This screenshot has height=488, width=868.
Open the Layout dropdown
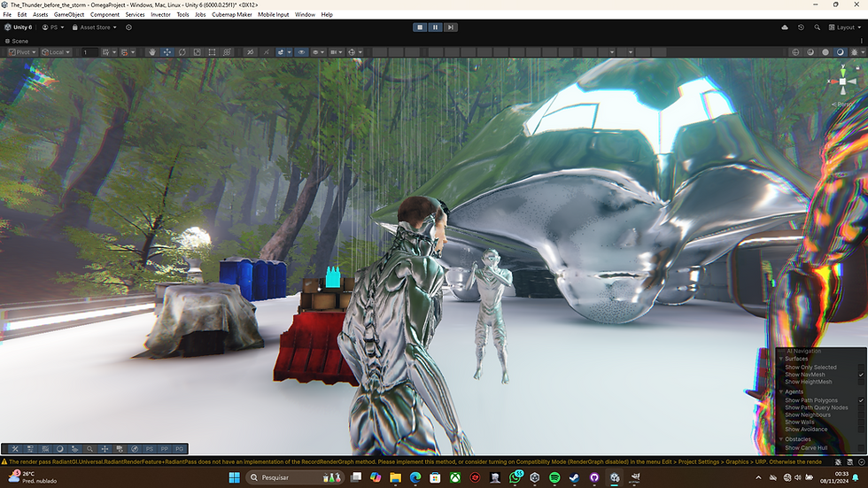click(845, 27)
